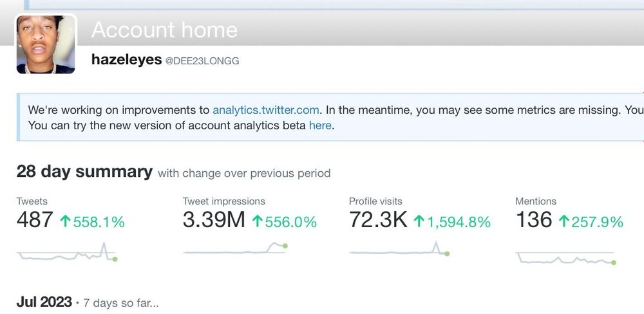
Task: Click the Tweets sparkline chart
Action: click(67, 252)
